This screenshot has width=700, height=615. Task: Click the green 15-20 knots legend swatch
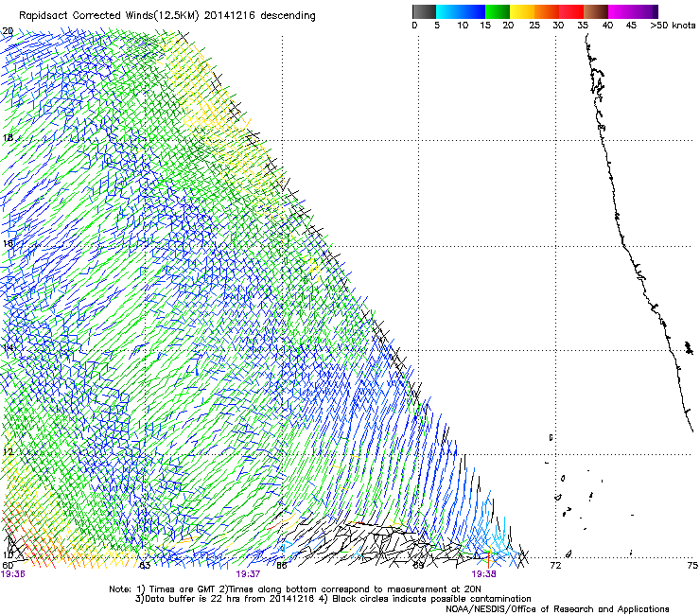[498, 11]
